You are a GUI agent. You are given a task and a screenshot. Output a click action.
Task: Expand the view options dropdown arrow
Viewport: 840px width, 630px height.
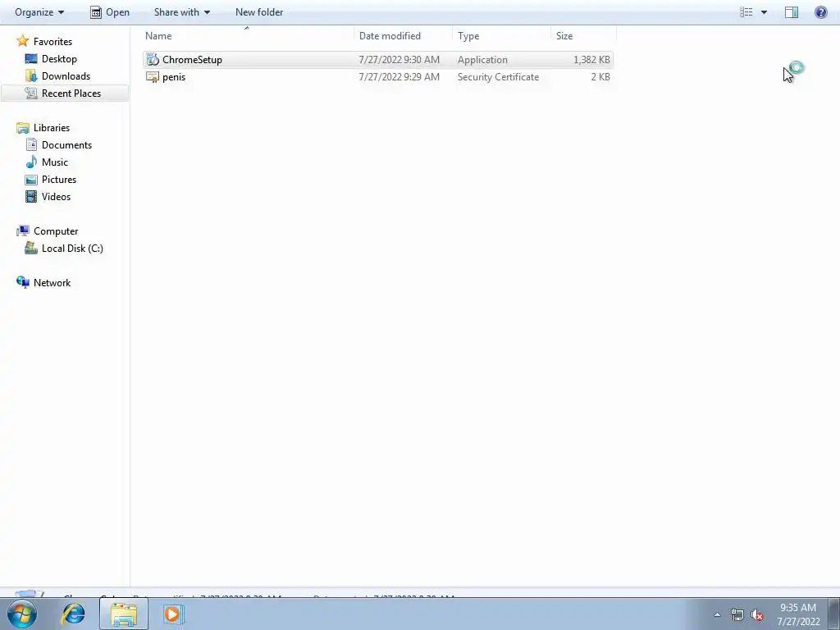[x=764, y=11]
